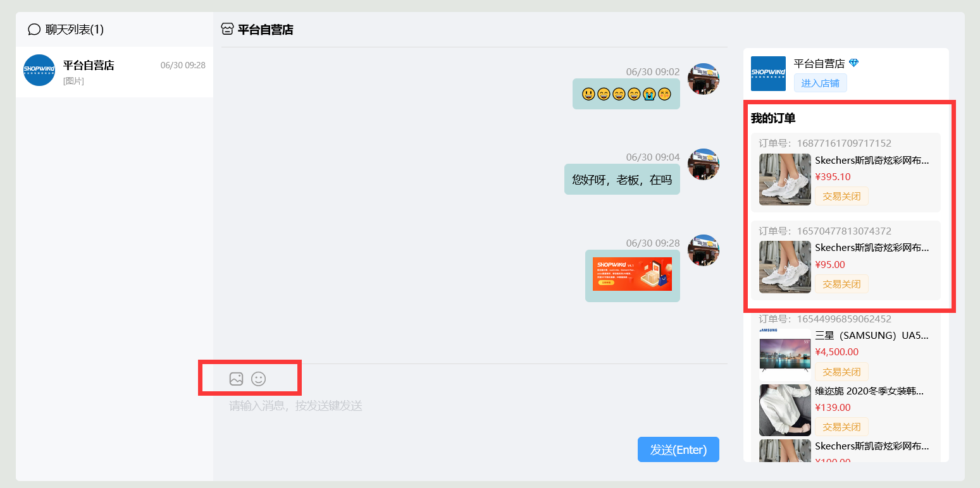This screenshot has height=488, width=980.
Task: Open the emoji picker smiley icon
Action: pyautogui.click(x=258, y=379)
